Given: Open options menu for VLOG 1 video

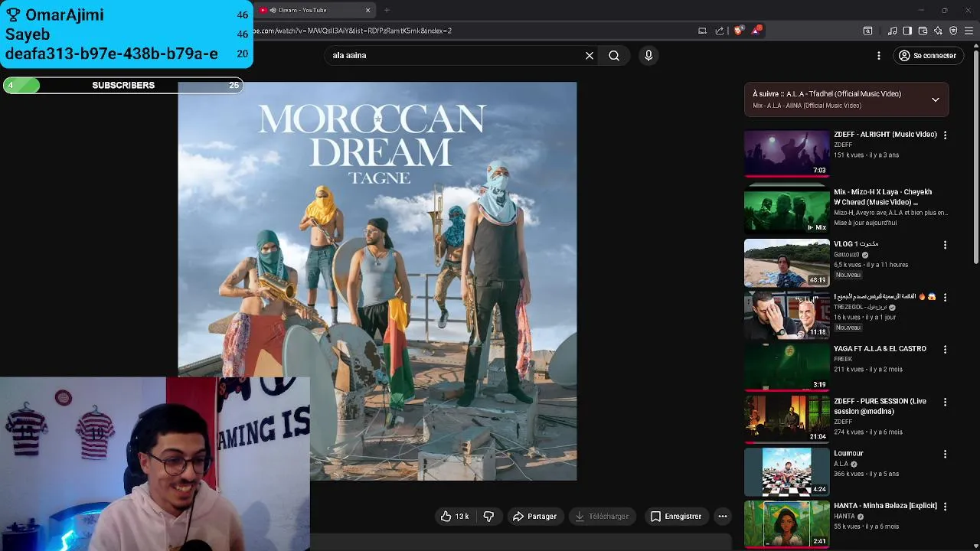Looking at the screenshot, I should tap(945, 245).
